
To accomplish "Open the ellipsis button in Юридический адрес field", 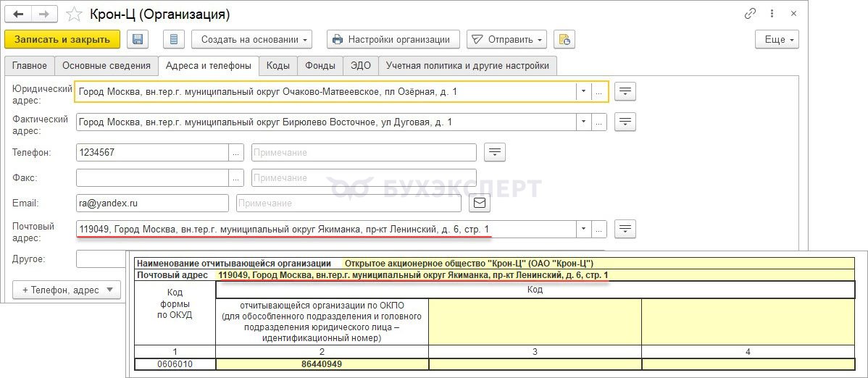I will pyautogui.click(x=599, y=92).
